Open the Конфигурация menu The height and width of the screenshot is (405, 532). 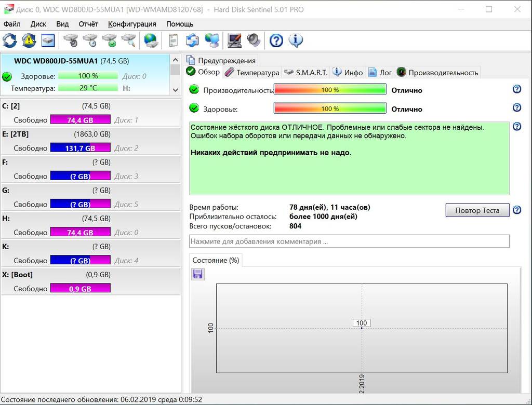[x=132, y=24]
